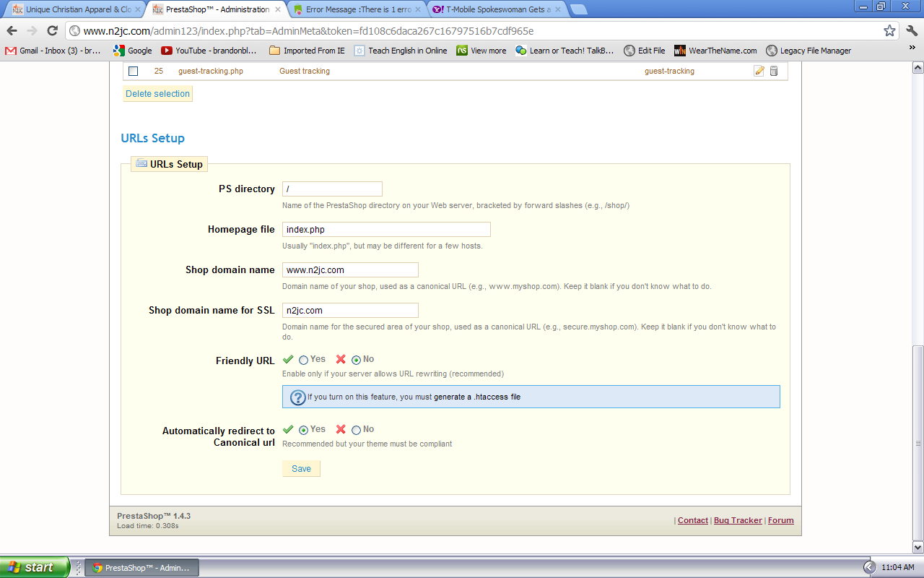Screen dimensions: 924x578
Task: Open Edit File bookmark
Action: click(645, 51)
